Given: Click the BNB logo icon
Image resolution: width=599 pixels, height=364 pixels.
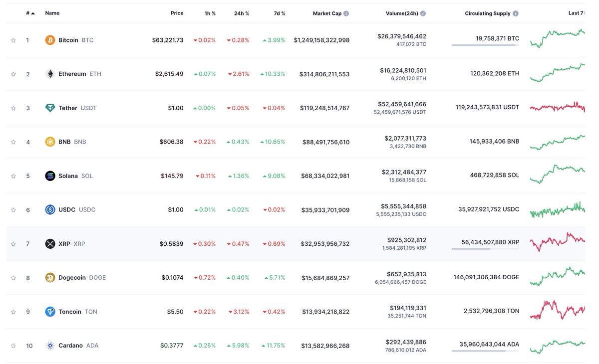Looking at the screenshot, I should coord(50,142).
